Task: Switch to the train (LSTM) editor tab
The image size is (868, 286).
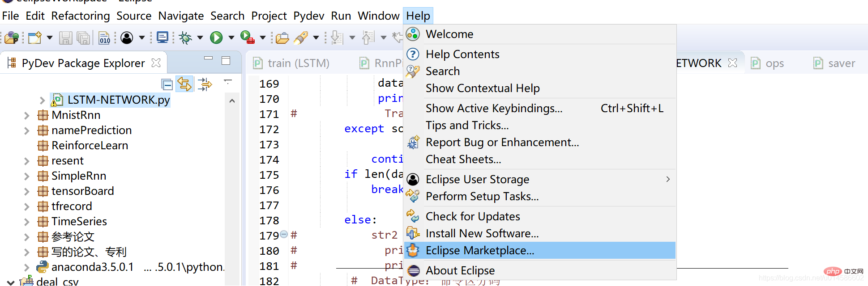Action: pos(298,63)
